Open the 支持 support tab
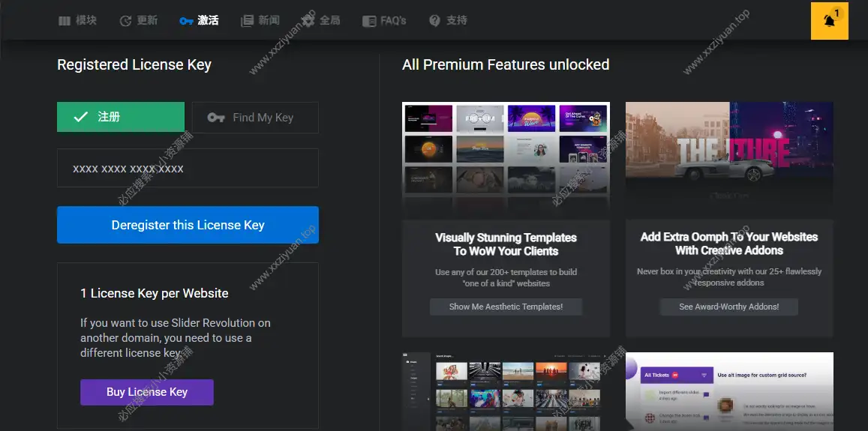Screen dimensions: 868x431 pos(448,21)
